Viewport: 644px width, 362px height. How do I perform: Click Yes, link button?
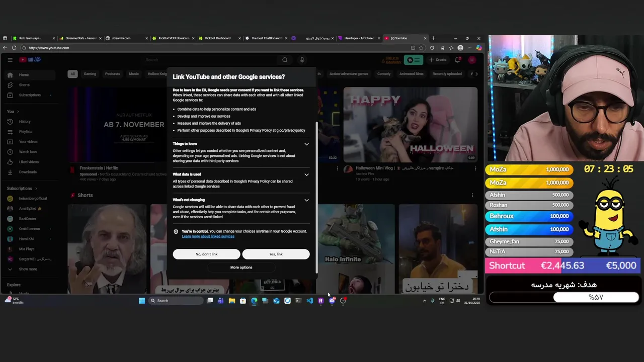(276, 254)
